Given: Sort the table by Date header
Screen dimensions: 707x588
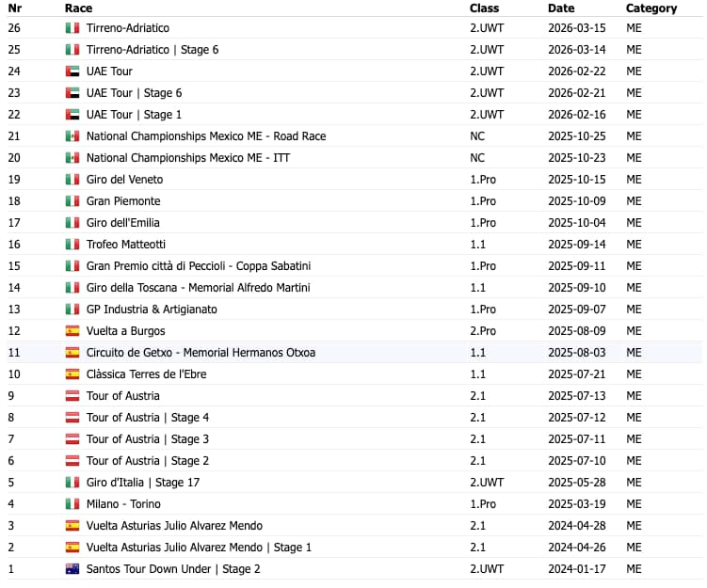Looking at the screenshot, I should 561,8.
